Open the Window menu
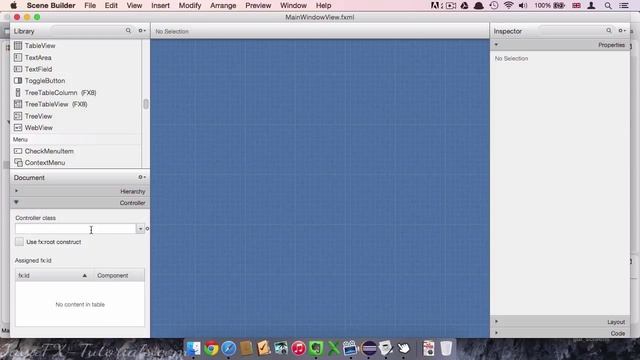The image size is (640, 360). point(293,6)
